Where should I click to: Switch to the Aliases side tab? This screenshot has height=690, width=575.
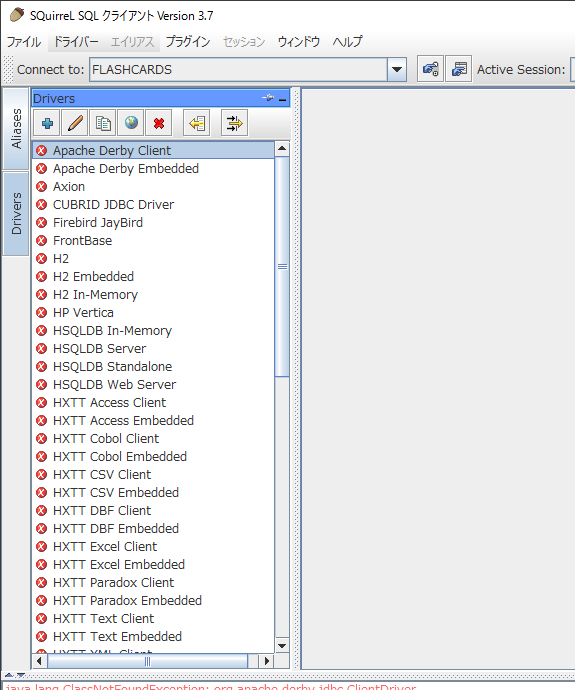coord(16,128)
